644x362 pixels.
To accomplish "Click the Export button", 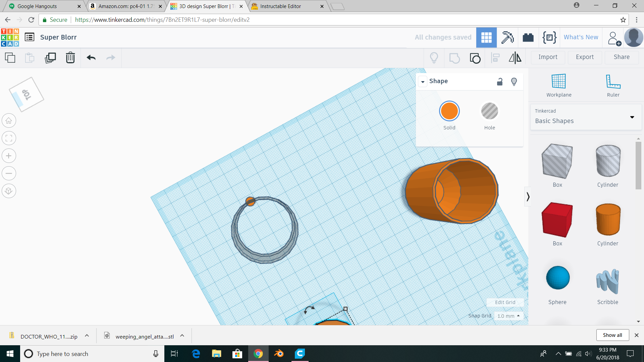I will coord(585,57).
